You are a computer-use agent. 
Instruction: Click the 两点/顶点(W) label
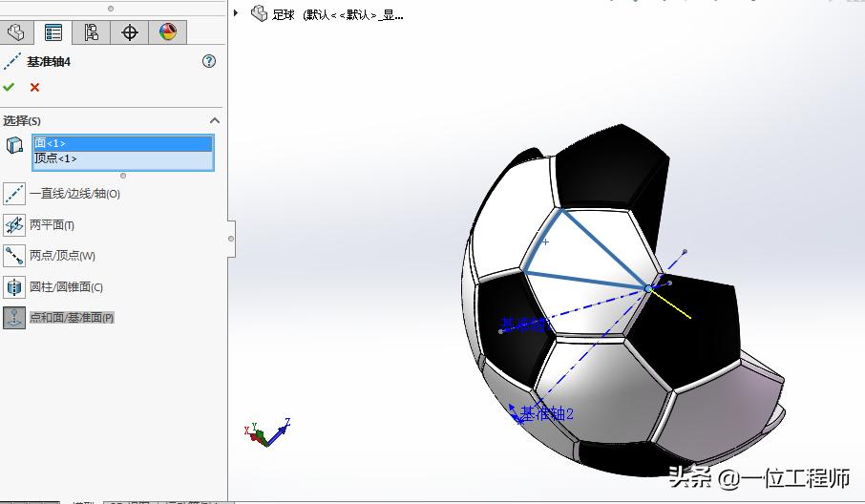[62, 256]
